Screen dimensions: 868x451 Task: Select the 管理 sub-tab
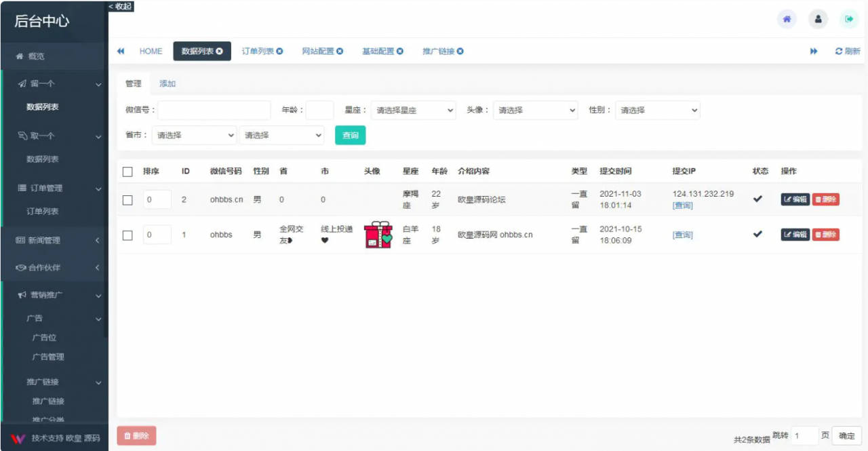point(134,83)
